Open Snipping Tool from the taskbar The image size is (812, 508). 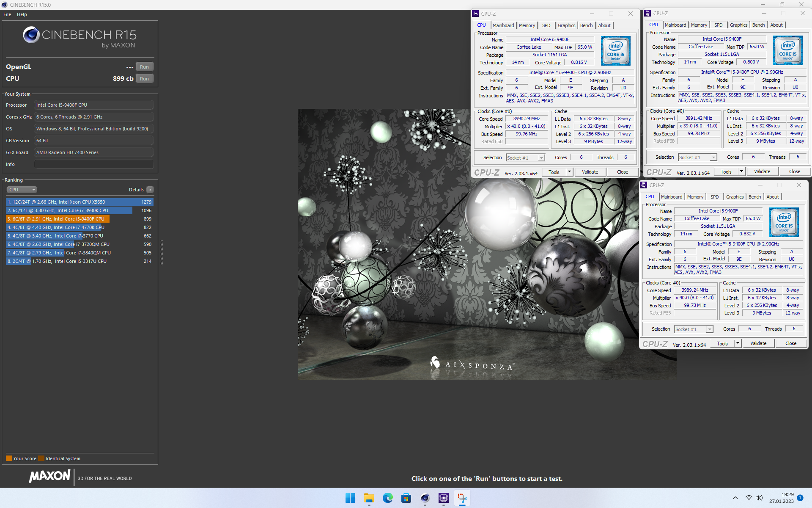[x=462, y=498]
